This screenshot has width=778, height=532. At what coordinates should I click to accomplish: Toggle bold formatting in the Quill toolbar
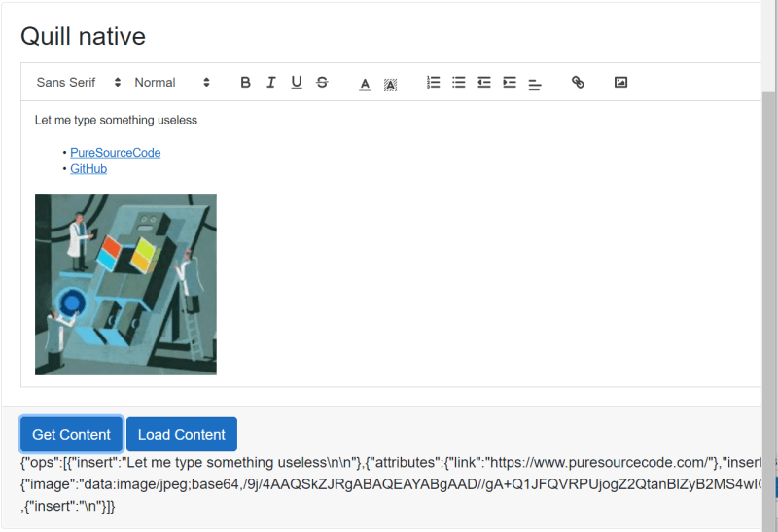(x=245, y=82)
